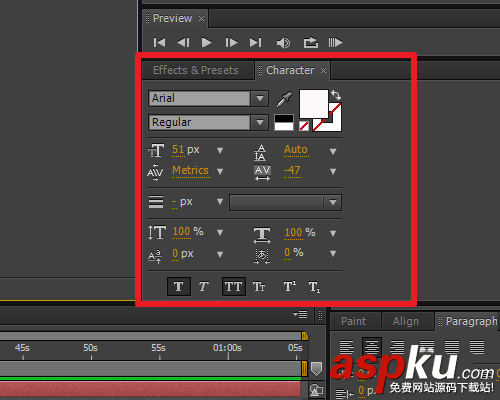Set color to white using white chip
This screenshot has height=400, width=500.
point(284,126)
